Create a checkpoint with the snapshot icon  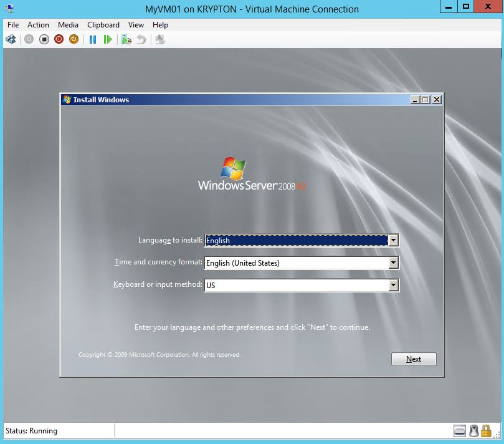coord(126,39)
